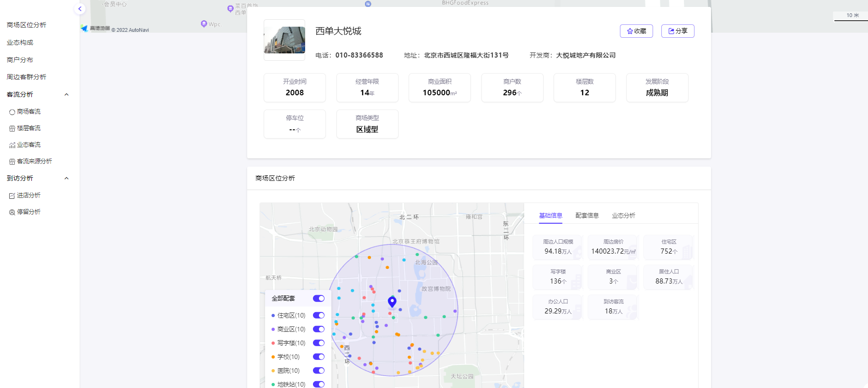The width and height of the screenshot is (868, 388).
Task: Select 商场客流 circle icon in sidebar
Action: 12,112
